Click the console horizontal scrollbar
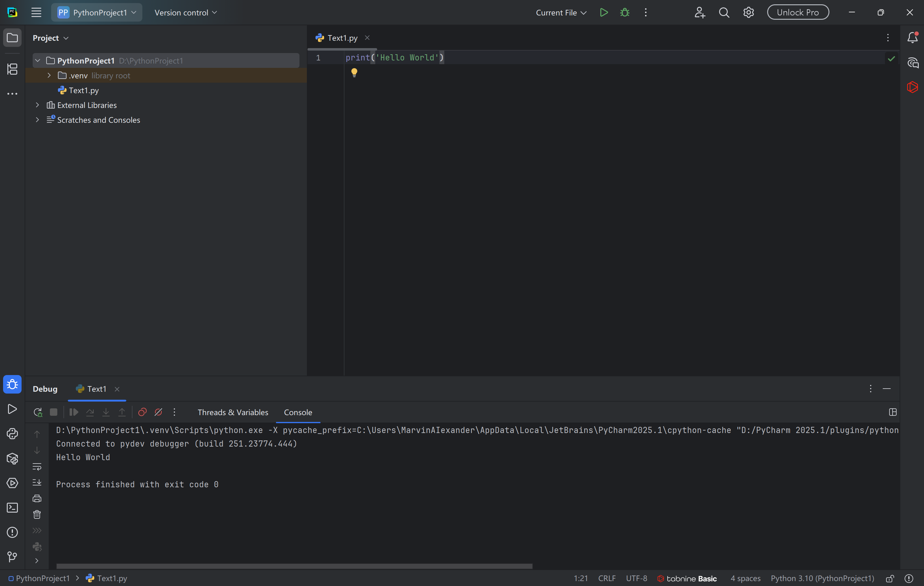This screenshot has height=586, width=924. click(294, 566)
